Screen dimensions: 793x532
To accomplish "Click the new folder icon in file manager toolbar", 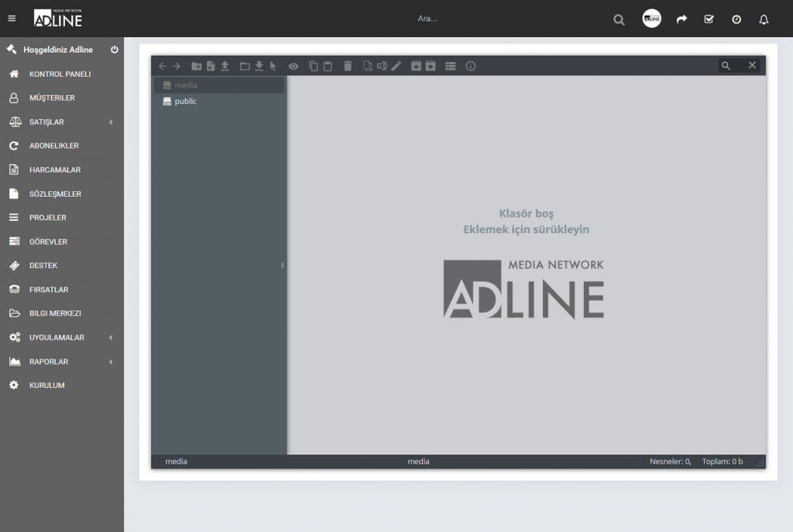I will point(196,66).
